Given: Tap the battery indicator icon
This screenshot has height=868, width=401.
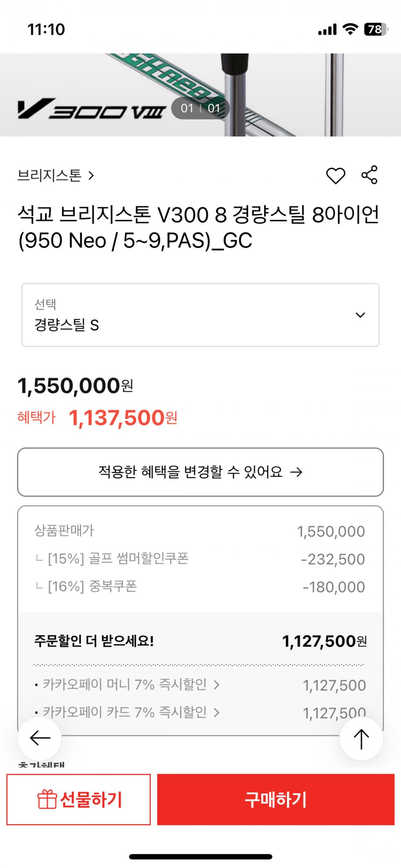Looking at the screenshot, I should [x=376, y=29].
